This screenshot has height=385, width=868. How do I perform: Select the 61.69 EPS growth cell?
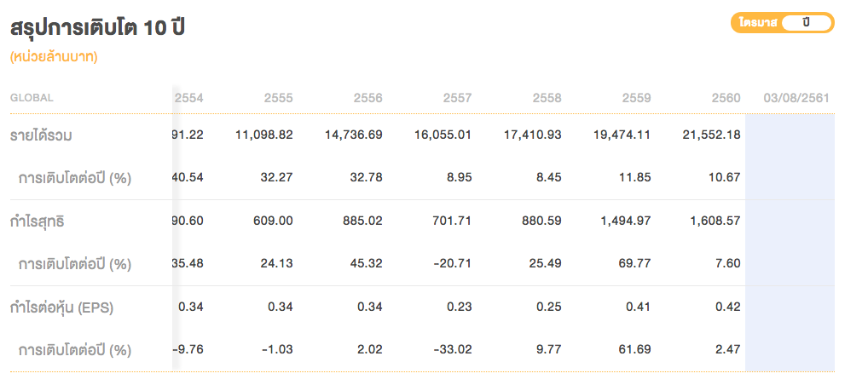click(634, 349)
